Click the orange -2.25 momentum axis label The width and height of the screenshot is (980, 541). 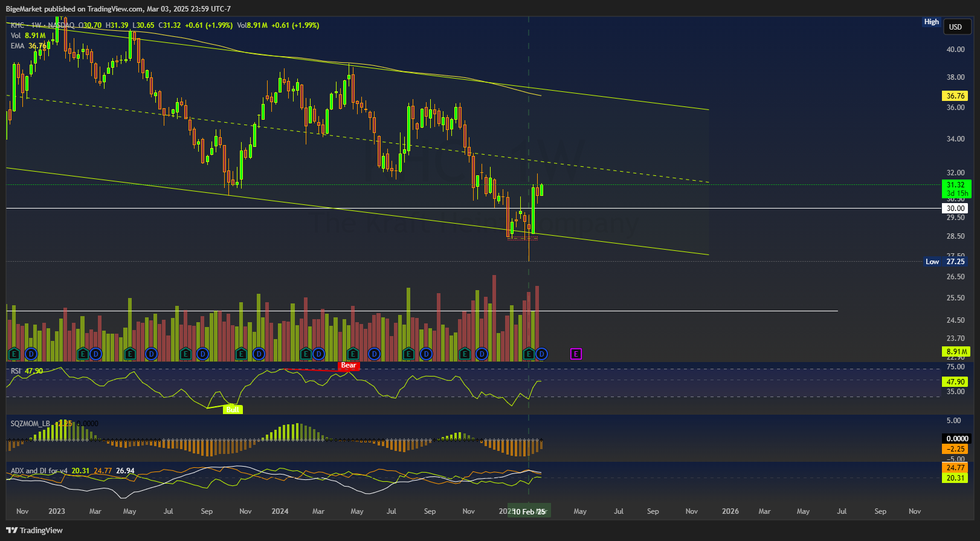click(955, 449)
